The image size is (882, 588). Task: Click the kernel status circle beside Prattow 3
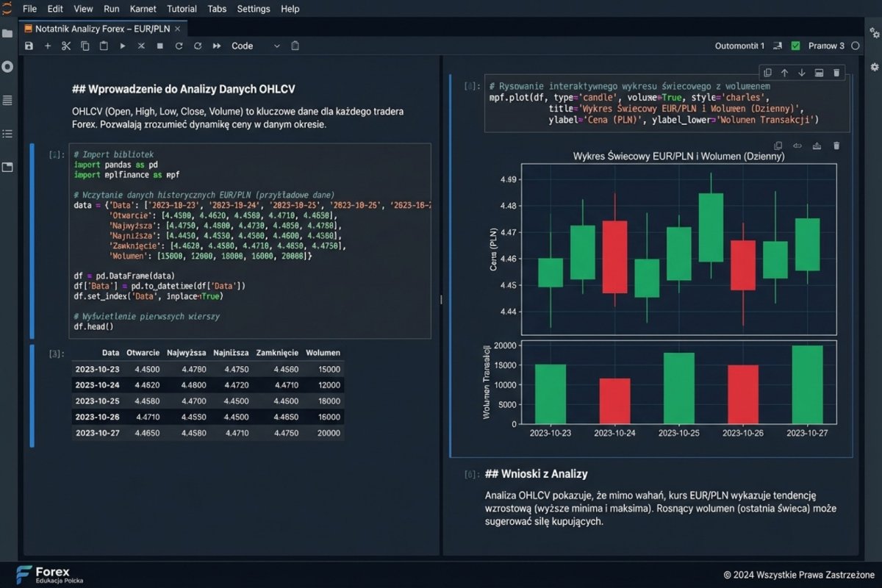[x=855, y=46]
